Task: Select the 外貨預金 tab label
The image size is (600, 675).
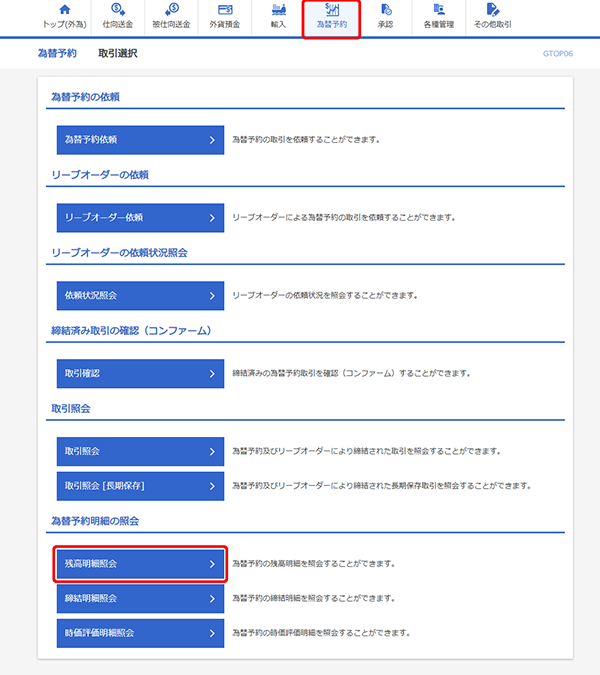Action: [x=225, y=25]
